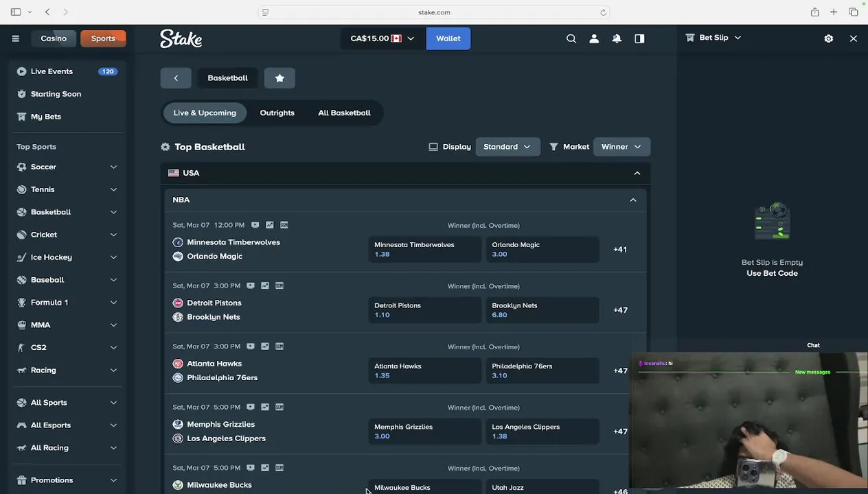
Task: Collapse the USA section
Action: [637, 173]
